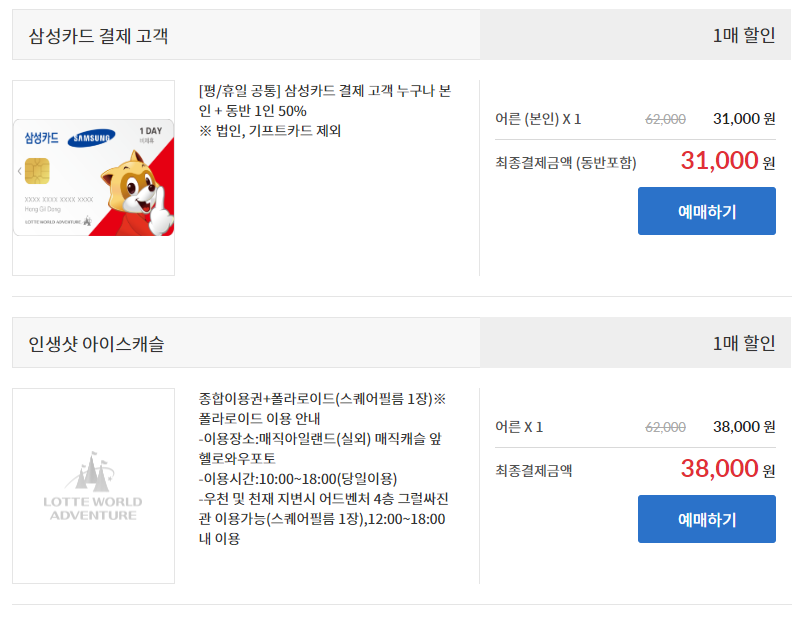This screenshot has height=620, width=802.
Task: Click the 삼성카드 본인 + 동반 1인 50% description
Action: (325, 110)
